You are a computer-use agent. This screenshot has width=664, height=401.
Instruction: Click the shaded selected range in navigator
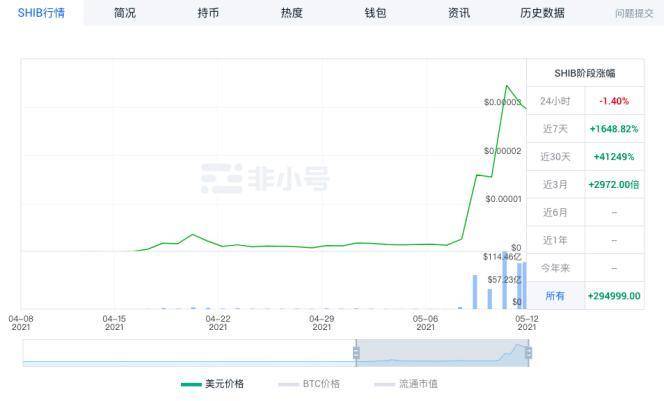coord(442,353)
